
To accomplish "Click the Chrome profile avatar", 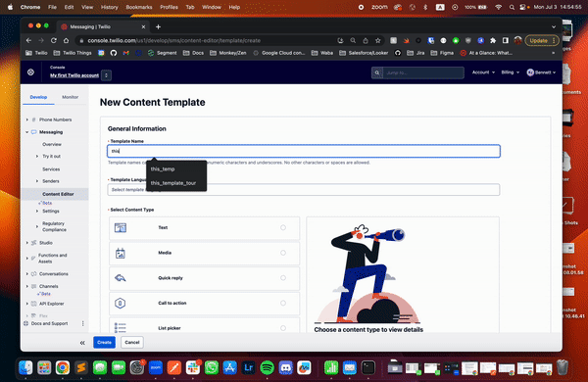I will pyautogui.click(x=517, y=40).
